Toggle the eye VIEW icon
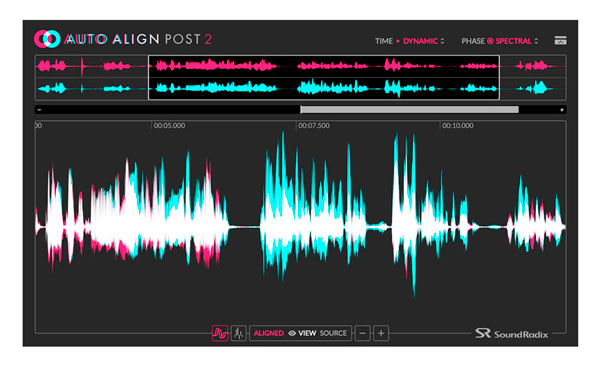The height and width of the screenshot is (366, 600). click(x=292, y=333)
